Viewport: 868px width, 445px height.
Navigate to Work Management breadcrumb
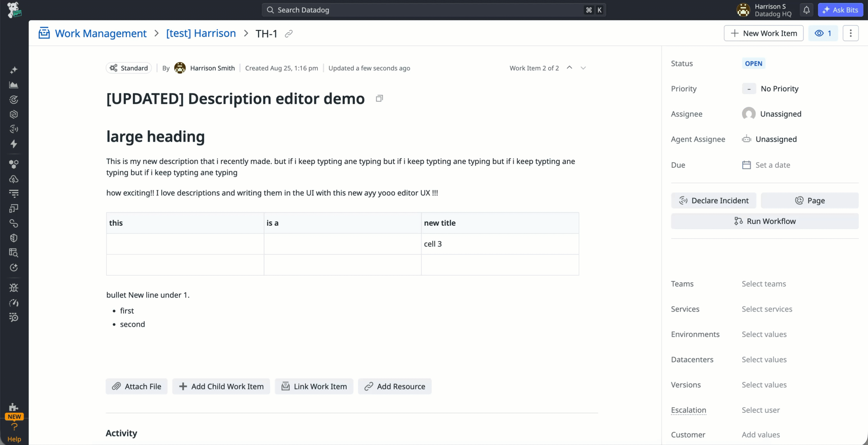point(101,33)
